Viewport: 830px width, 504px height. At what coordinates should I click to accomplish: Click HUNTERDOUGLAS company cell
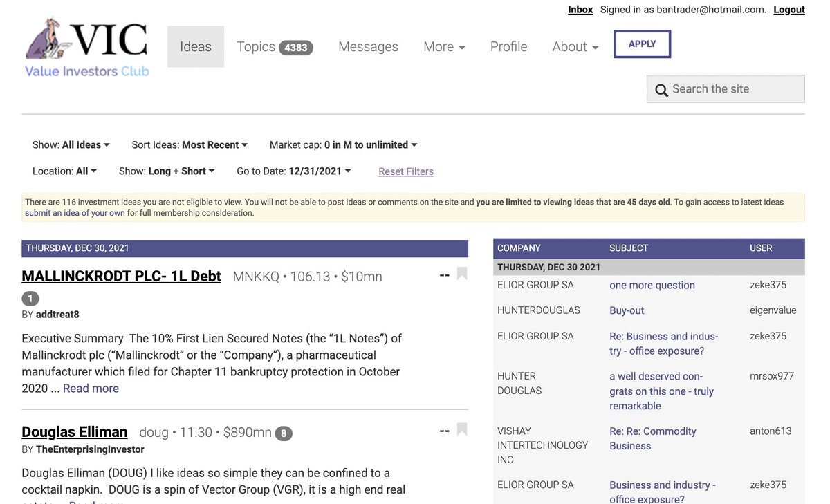(x=539, y=310)
